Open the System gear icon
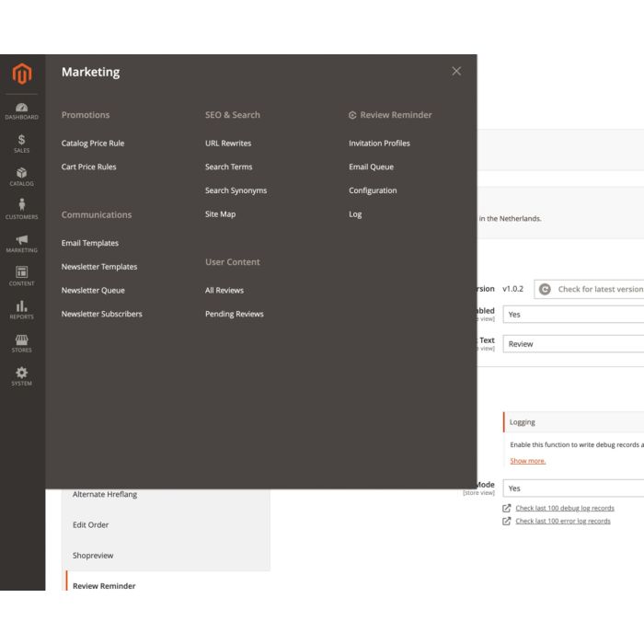Screen dimensions: 644x644 click(21, 376)
